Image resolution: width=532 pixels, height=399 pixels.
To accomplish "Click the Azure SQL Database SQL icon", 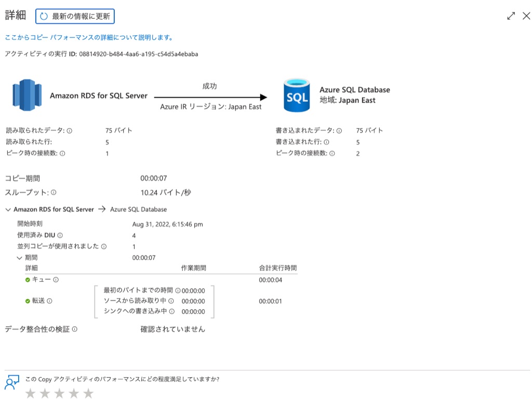I will point(296,95).
